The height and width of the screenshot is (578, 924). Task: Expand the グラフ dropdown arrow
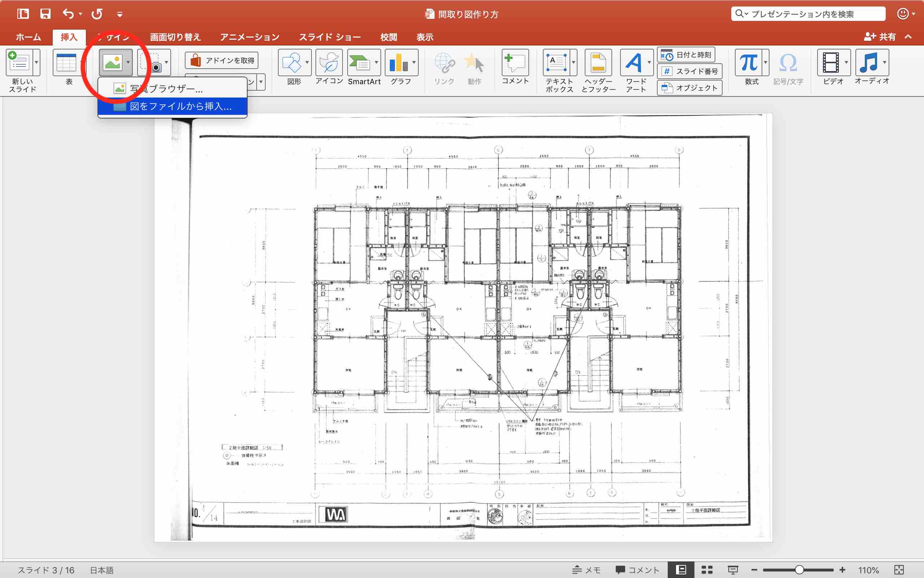coord(414,62)
